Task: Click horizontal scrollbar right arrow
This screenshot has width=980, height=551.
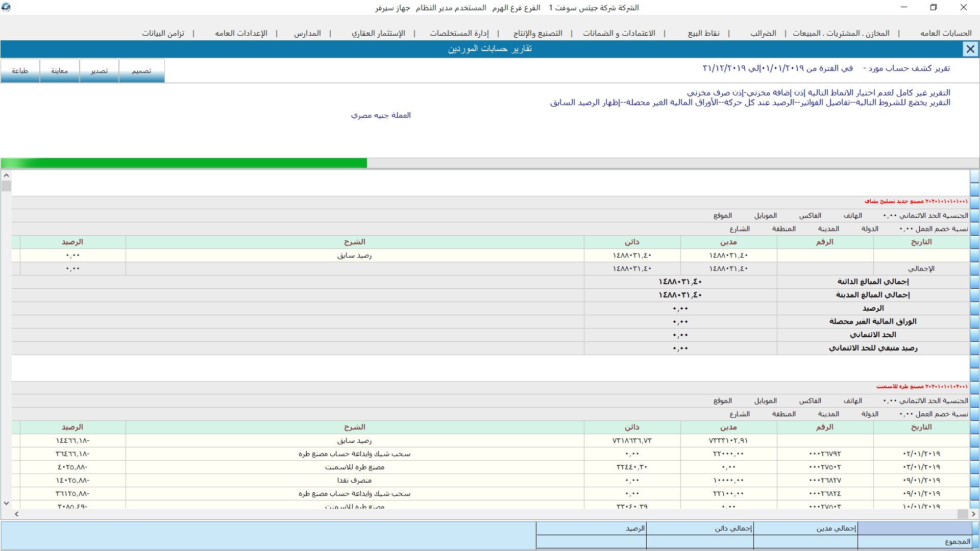Action: click(x=974, y=514)
